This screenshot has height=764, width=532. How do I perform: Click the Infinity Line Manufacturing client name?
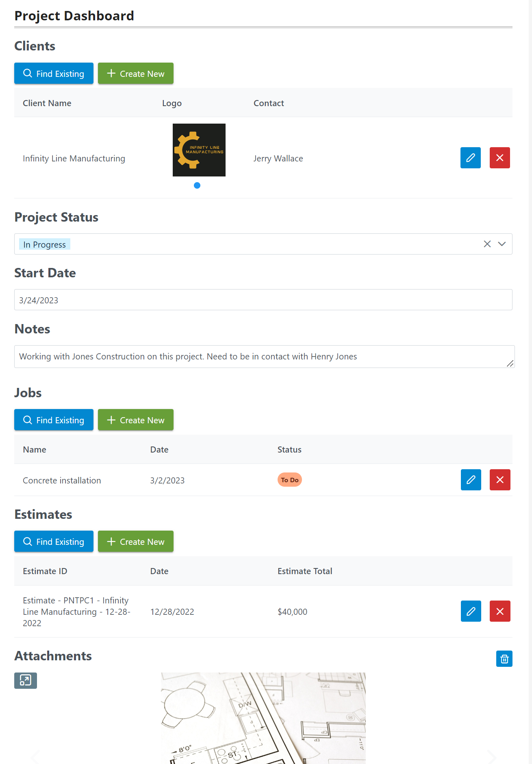click(74, 159)
